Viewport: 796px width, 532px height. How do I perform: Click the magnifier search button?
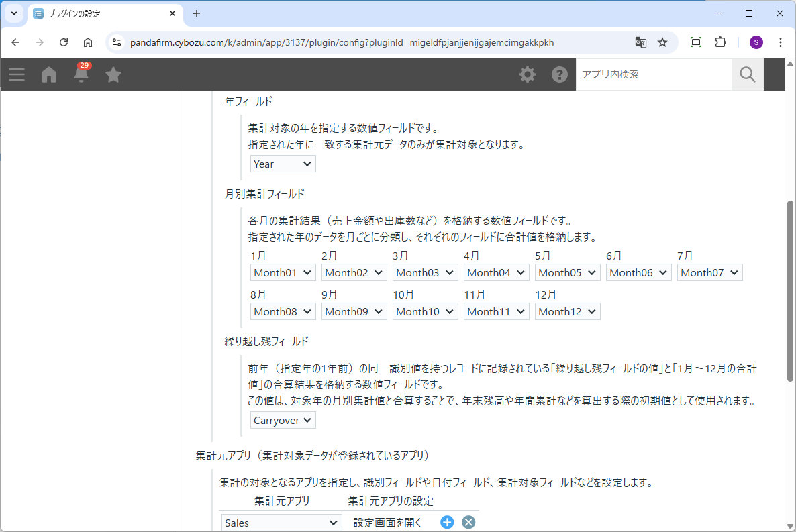point(747,74)
